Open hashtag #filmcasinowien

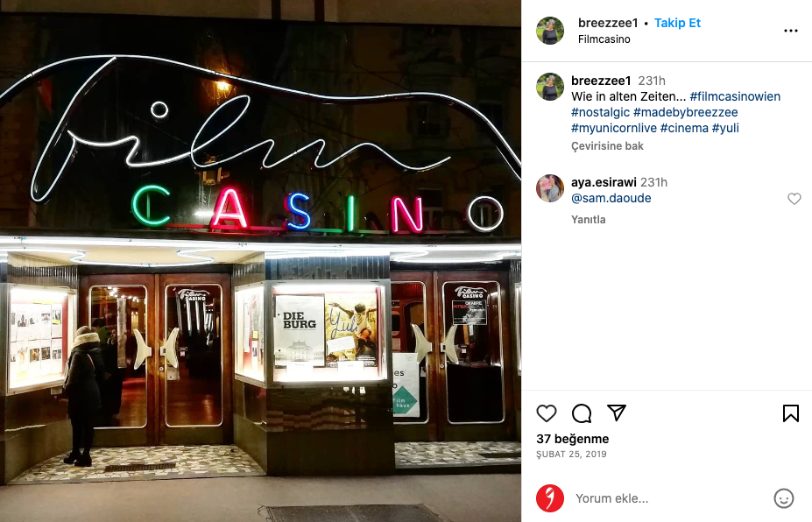pyautogui.click(x=735, y=96)
